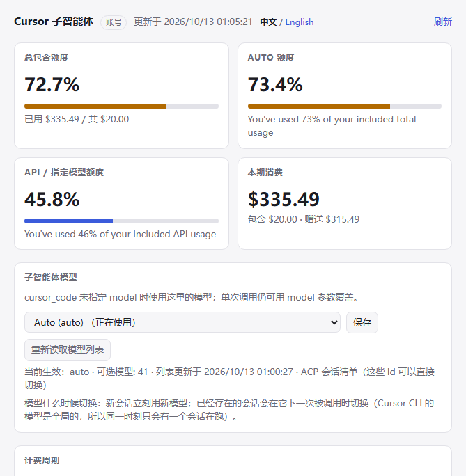Select the 中文 language option
The image size is (466, 476).
pyautogui.click(x=268, y=22)
